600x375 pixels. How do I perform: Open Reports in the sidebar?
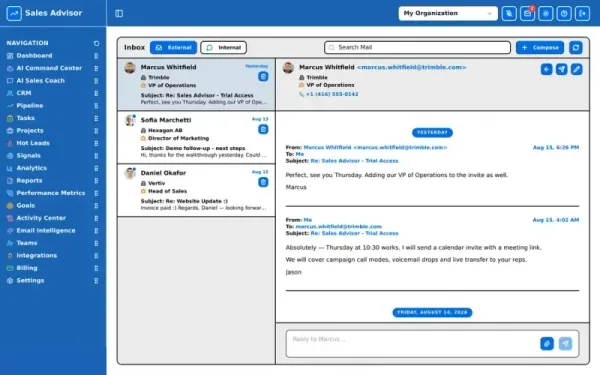(x=29, y=181)
